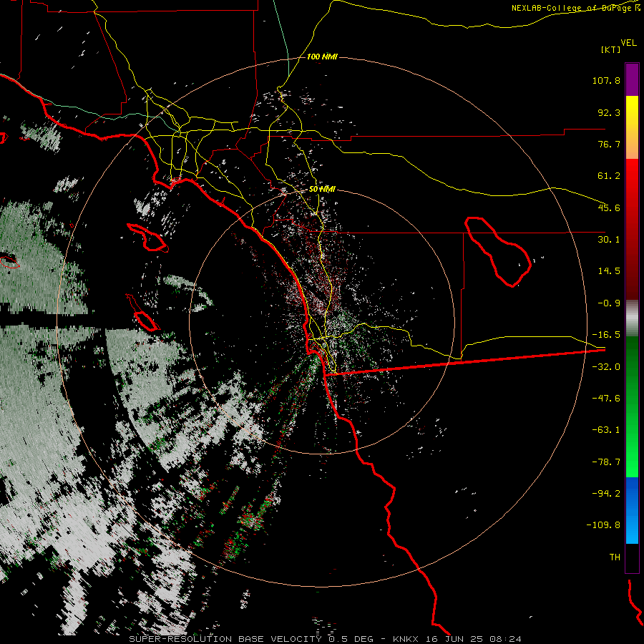This screenshot has height=644, width=644.
Task: Click the -32.0 velocity scale value
Action: point(606,367)
